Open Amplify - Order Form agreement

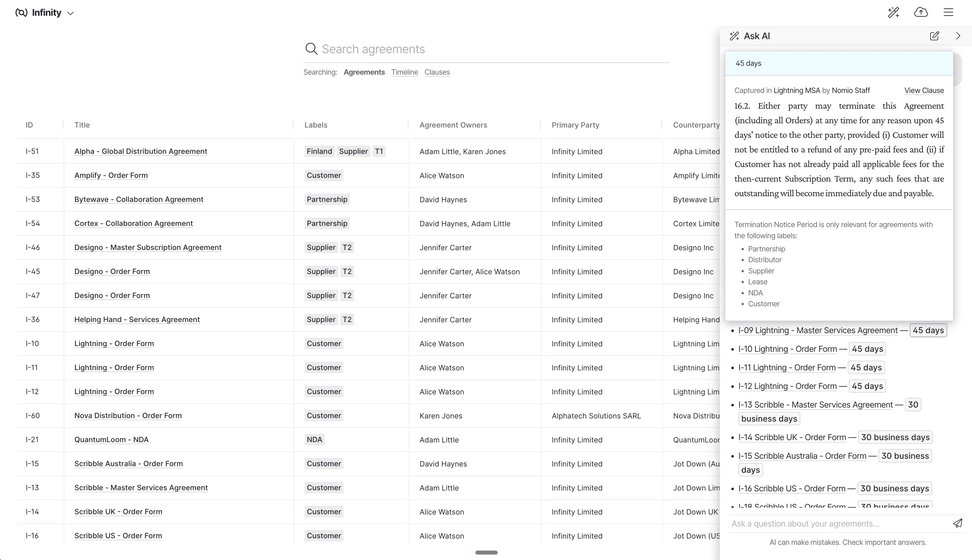tap(111, 175)
